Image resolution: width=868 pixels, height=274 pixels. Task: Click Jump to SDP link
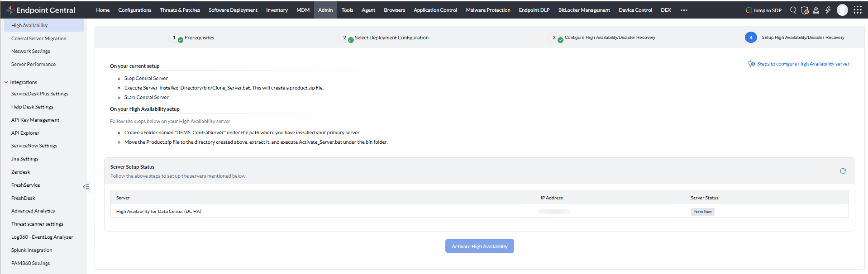pos(763,10)
